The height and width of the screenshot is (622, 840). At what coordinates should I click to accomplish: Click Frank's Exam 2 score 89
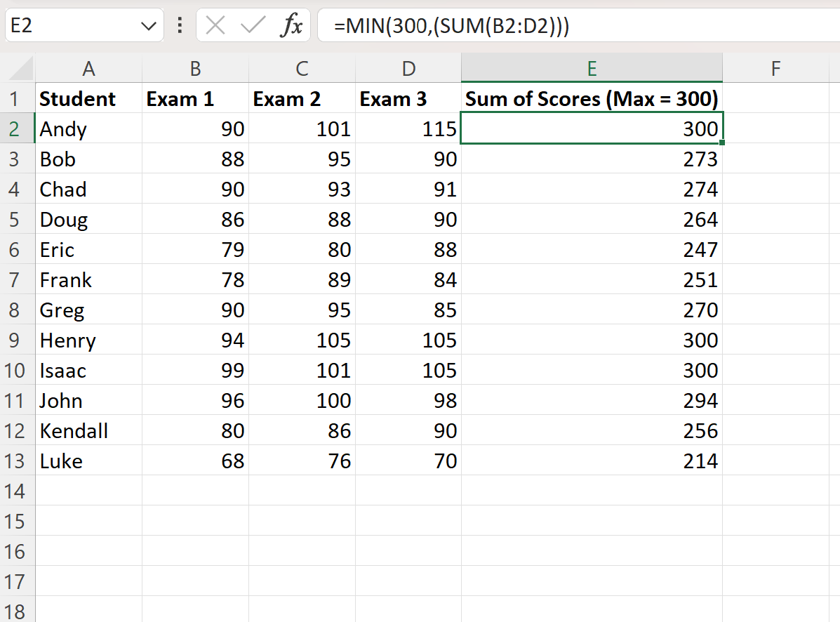click(302, 279)
